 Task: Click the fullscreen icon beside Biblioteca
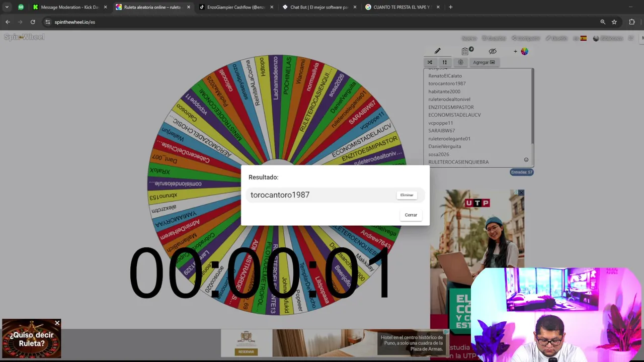click(630, 38)
